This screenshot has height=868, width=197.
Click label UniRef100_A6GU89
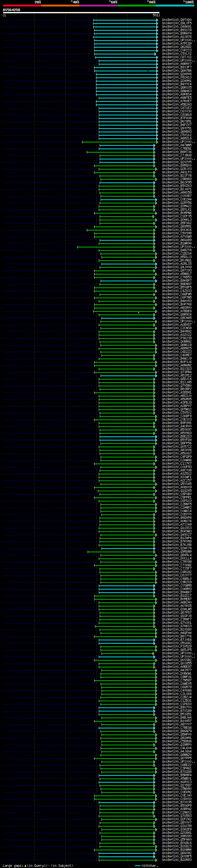point(176,240)
